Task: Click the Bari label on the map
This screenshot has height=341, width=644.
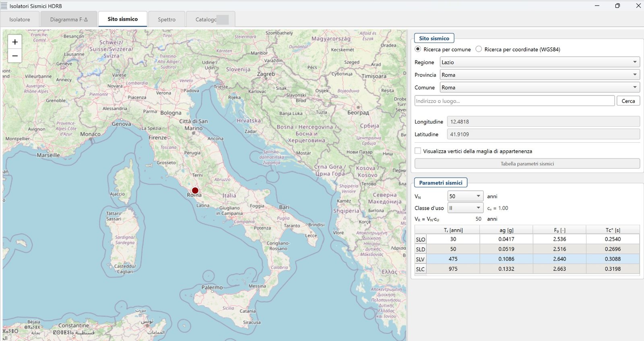Action: pyautogui.click(x=284, y=207)
